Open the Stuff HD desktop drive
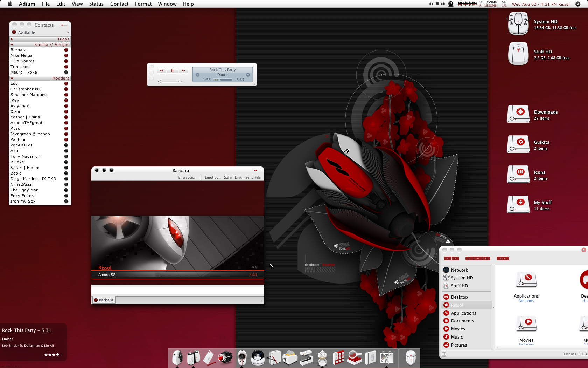This screenshot has height=368, width=588. pos(518,54)
